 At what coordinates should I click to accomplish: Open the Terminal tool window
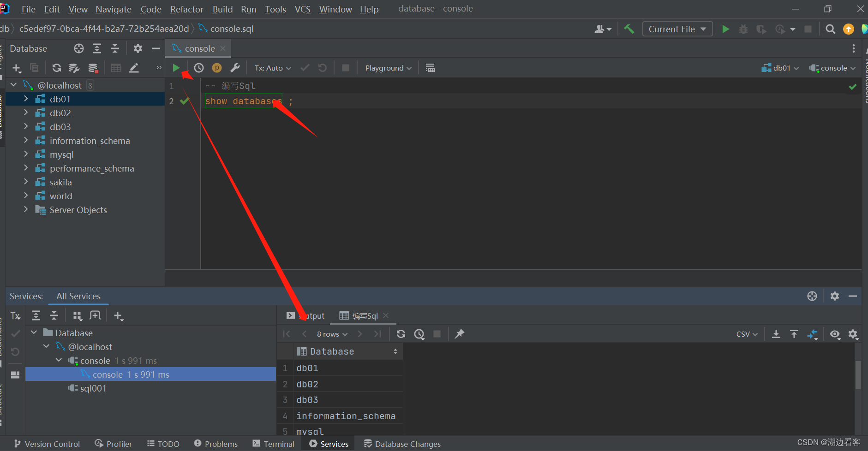coord(274,444)
